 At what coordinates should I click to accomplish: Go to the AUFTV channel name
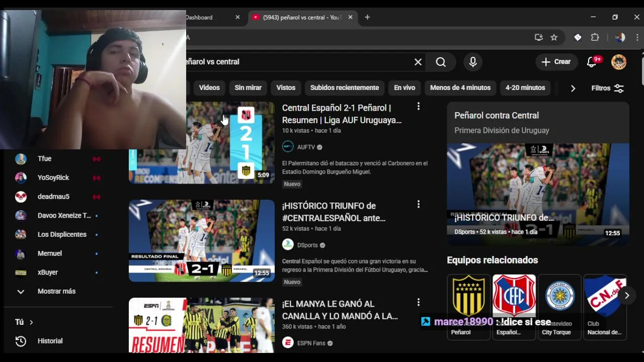306,147
